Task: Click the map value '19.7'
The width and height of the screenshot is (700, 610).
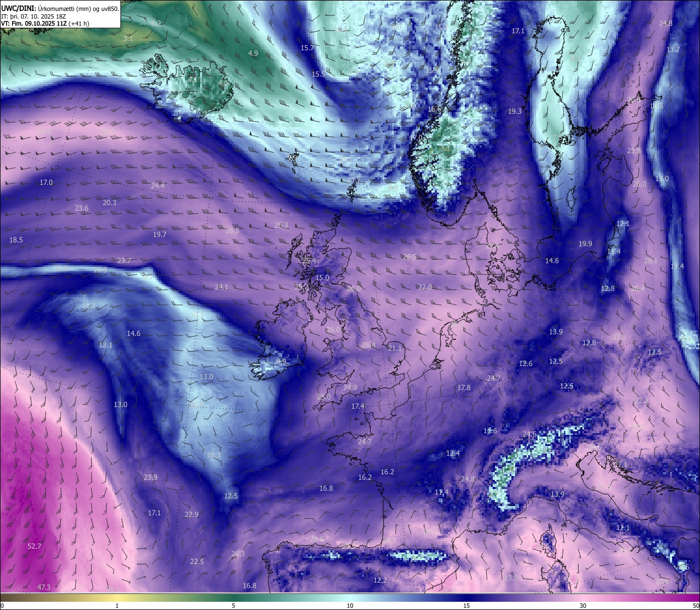Action: [x=160, y=235]
